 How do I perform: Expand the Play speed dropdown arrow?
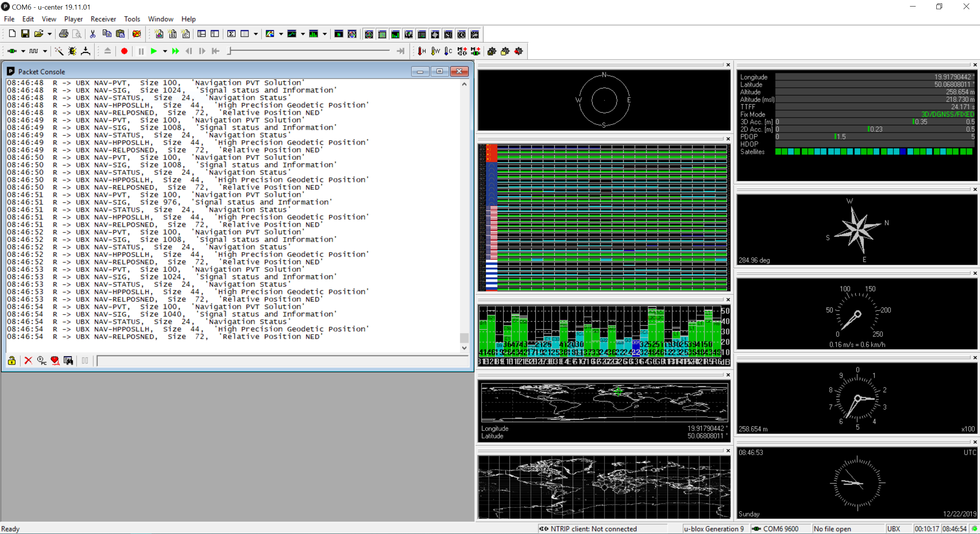click(165, 51)
